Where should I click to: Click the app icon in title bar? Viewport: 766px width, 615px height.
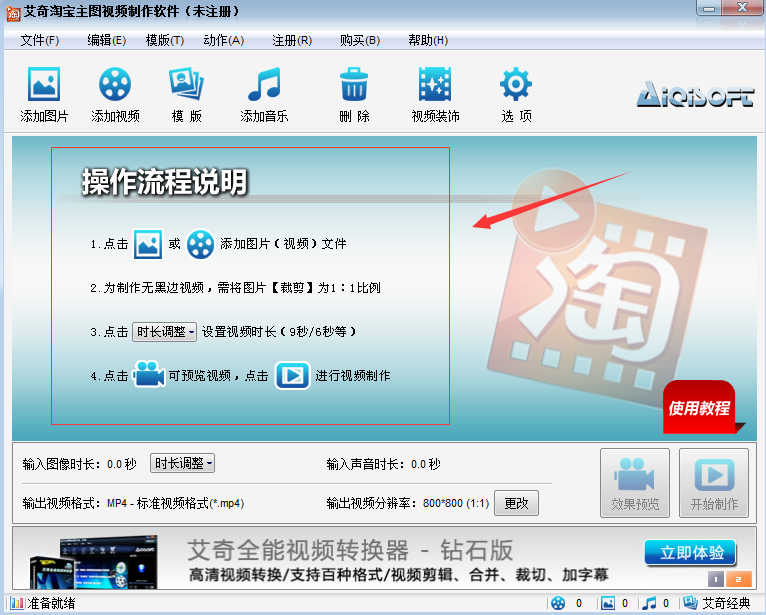(x=13, y=12)
